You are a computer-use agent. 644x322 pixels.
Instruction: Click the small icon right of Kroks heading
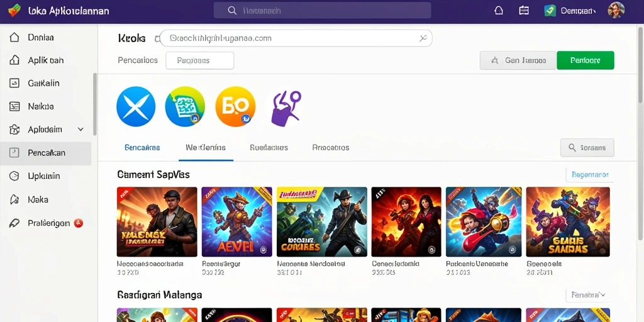coord(157,39)
